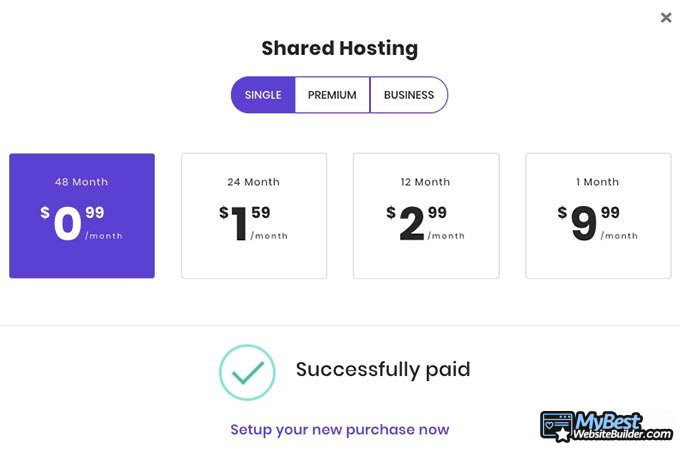Image resolution: width=680 pixels, height=449 pixels.
Task: Choose the purple 48 Month plan card
Action: [82, 215]
